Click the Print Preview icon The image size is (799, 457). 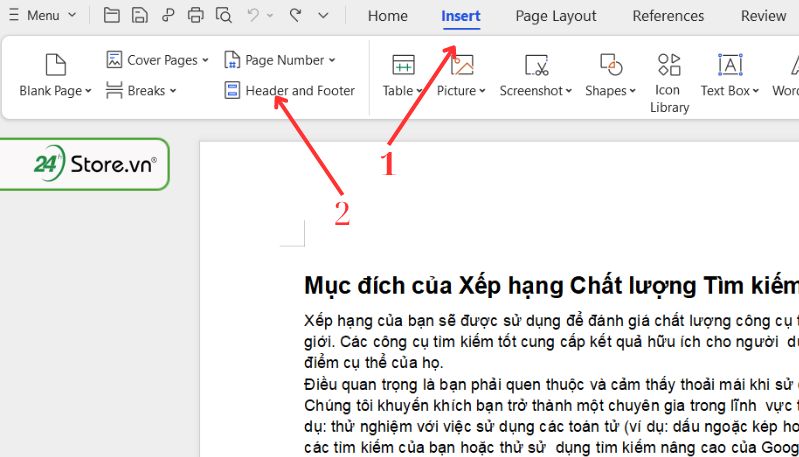(224, 15)
